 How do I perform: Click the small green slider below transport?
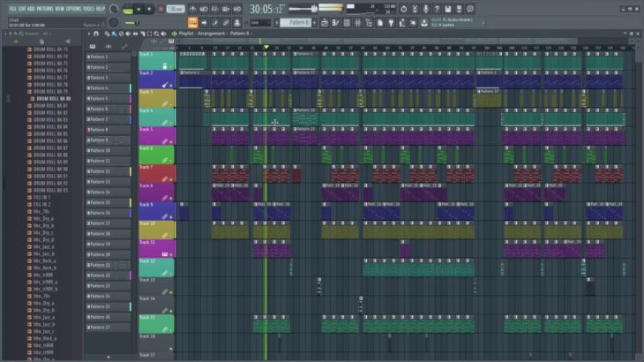tap(131, 23)
